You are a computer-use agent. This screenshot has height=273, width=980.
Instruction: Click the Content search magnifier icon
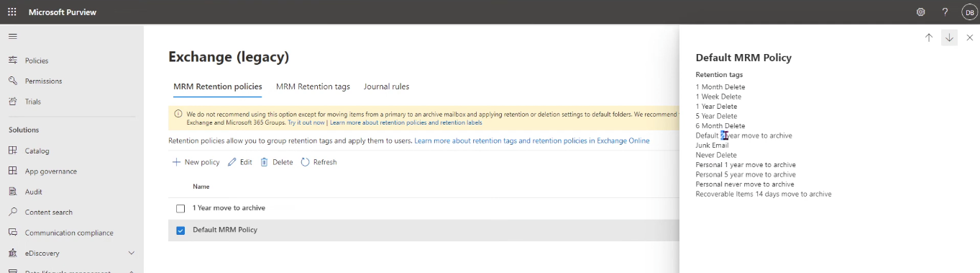[x=13, y=212]
